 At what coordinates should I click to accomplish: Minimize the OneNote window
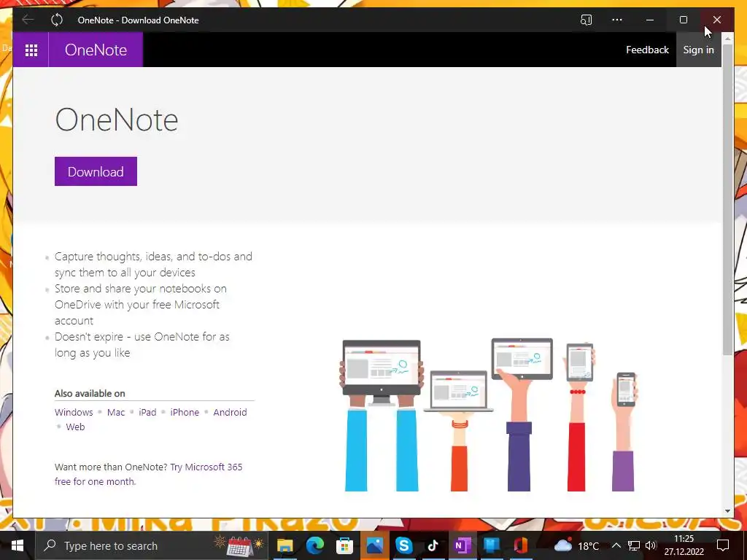click(650, 20)
